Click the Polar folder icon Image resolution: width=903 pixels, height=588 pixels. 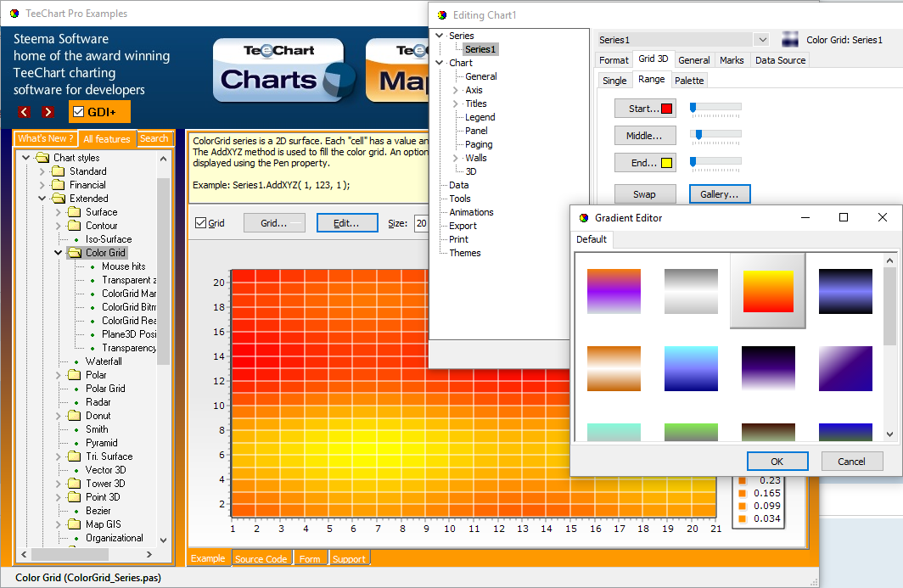click(75, 375)
